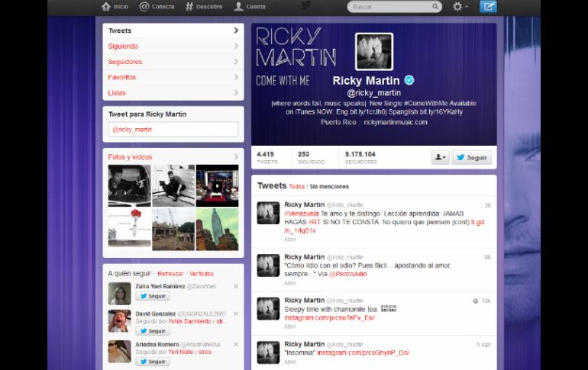Open the settings gear dropdown
588x370 pixels.
[460, 7]
